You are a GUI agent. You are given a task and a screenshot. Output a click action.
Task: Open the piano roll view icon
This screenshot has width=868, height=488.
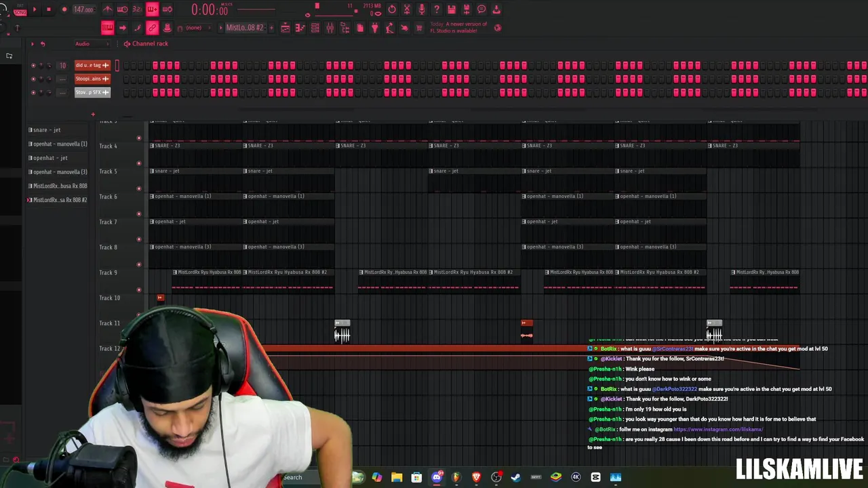(300, 28)
